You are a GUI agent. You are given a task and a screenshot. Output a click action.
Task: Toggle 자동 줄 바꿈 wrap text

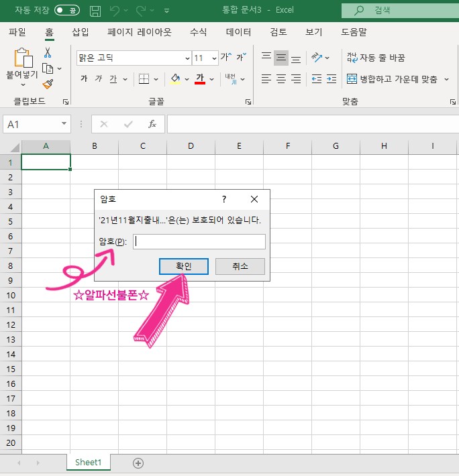tap(376, 58)
